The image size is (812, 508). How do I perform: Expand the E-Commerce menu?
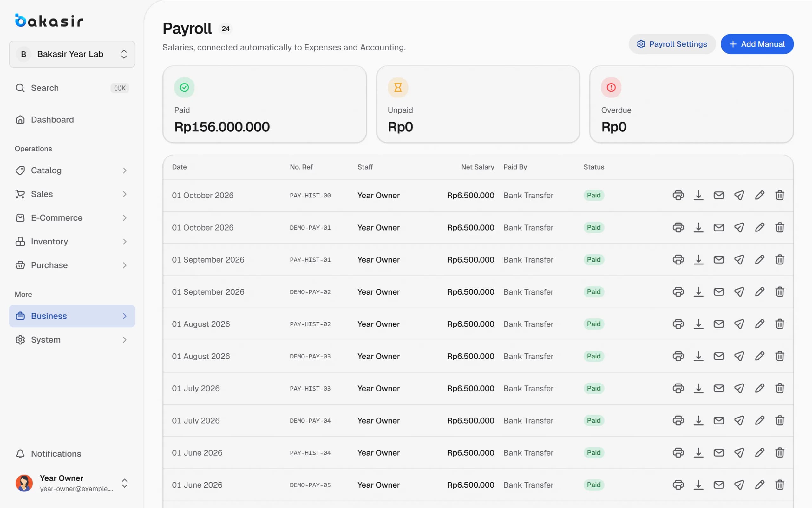72,218
